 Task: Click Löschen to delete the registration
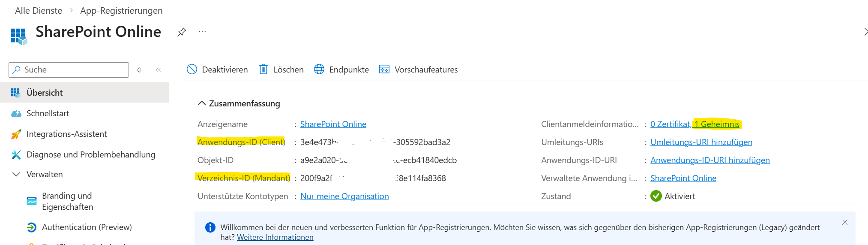(281, 70)
